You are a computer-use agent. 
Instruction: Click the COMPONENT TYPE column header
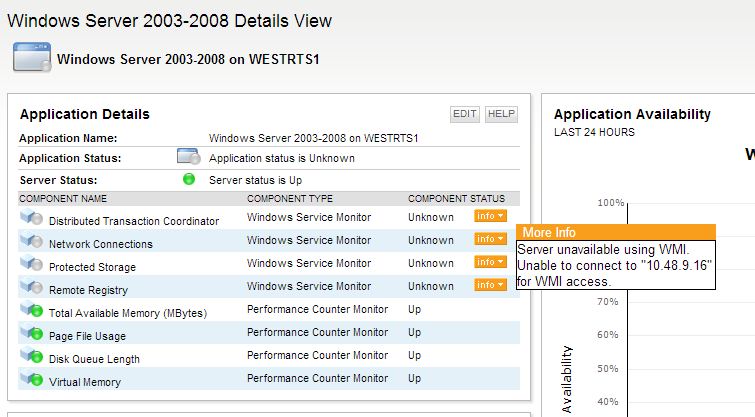click(290, 198)
